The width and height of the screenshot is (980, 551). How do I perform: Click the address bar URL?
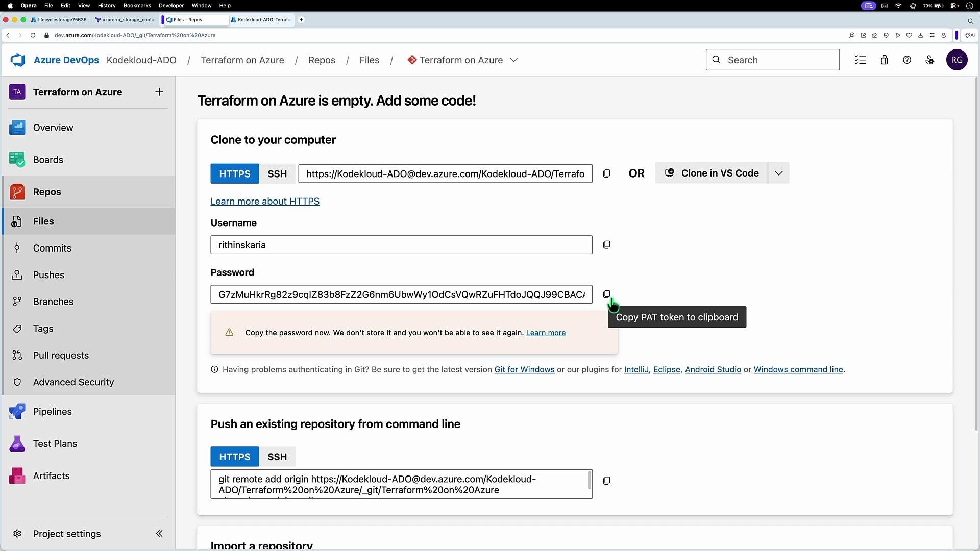[135, 35]
